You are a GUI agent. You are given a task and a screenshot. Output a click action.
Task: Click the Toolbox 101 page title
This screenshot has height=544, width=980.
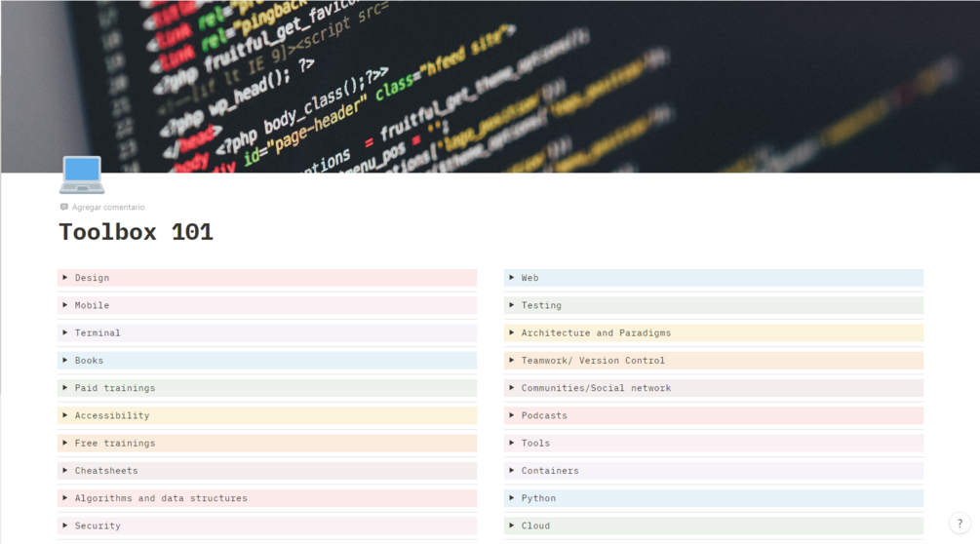137,232
